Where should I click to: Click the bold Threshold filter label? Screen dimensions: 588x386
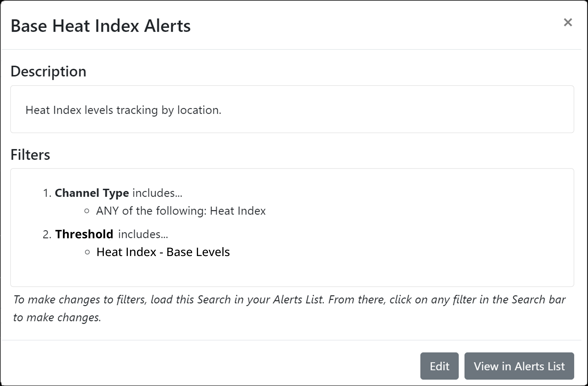(84, 234)
